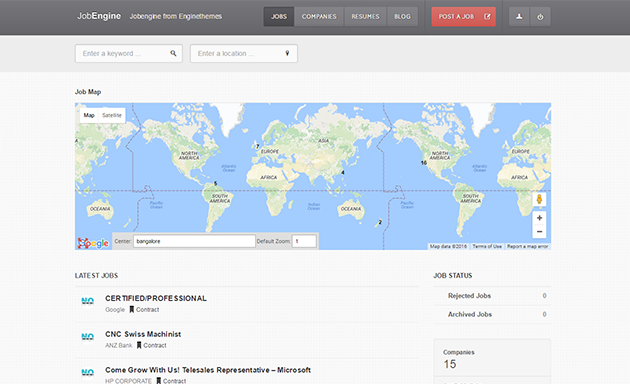Open Archived Jobs status filter
This screenshot has width=630, height=384.
tap(470, 314)
